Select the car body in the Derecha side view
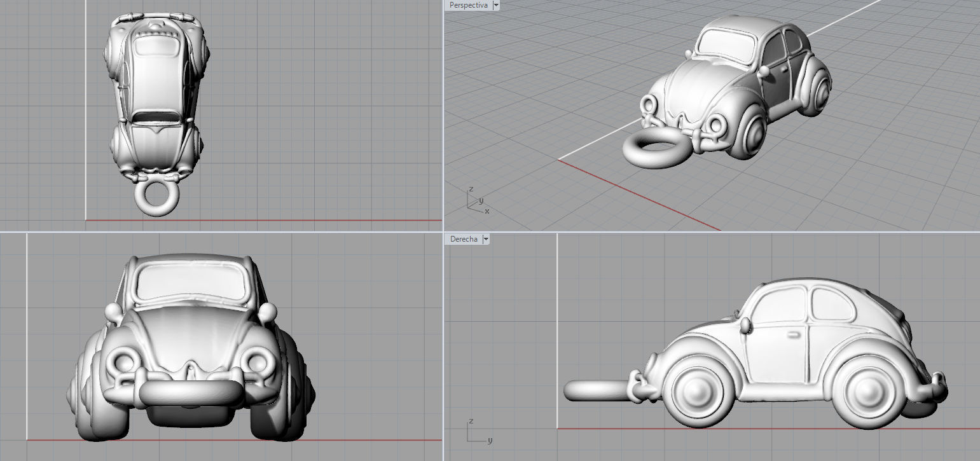 point(789,353)
